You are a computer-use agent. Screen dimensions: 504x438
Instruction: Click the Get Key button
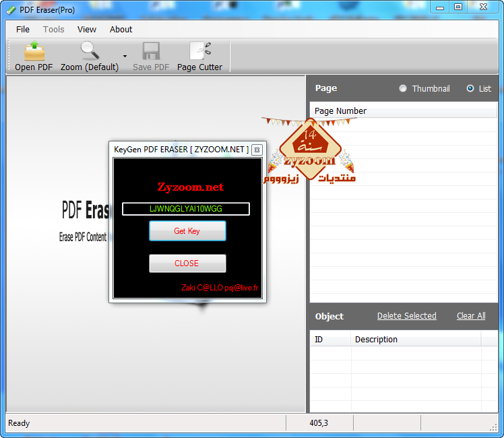pyautogui.click(x=187, y=230)
